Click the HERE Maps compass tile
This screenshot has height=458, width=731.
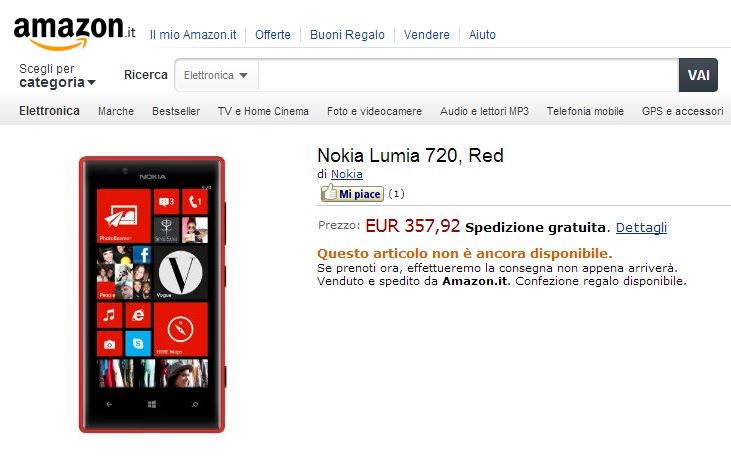coord(180,329)
